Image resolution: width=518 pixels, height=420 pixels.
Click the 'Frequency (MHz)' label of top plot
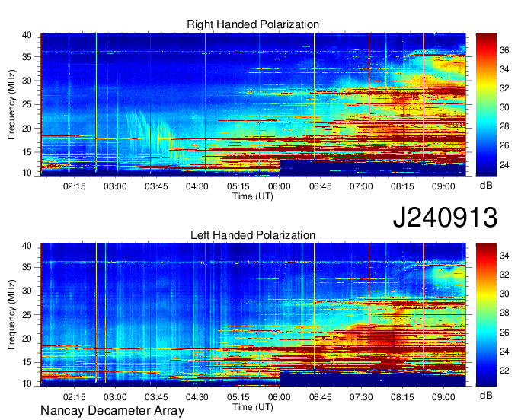pos(11,104)
